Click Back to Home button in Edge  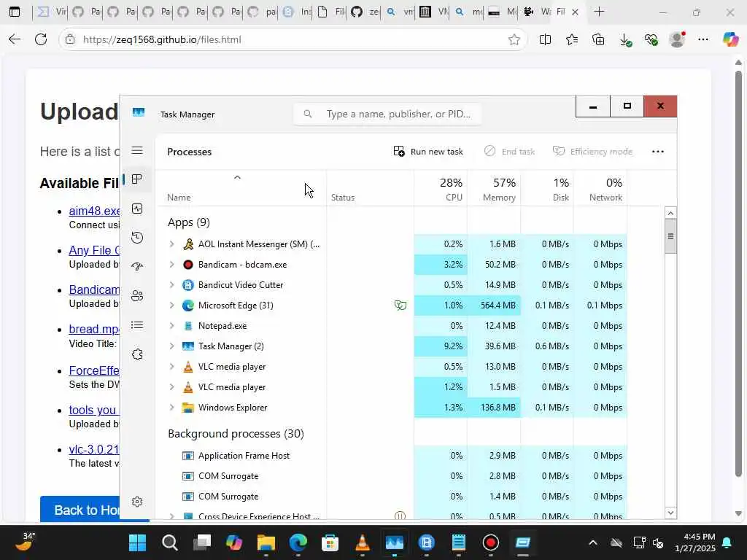(80, 509)
